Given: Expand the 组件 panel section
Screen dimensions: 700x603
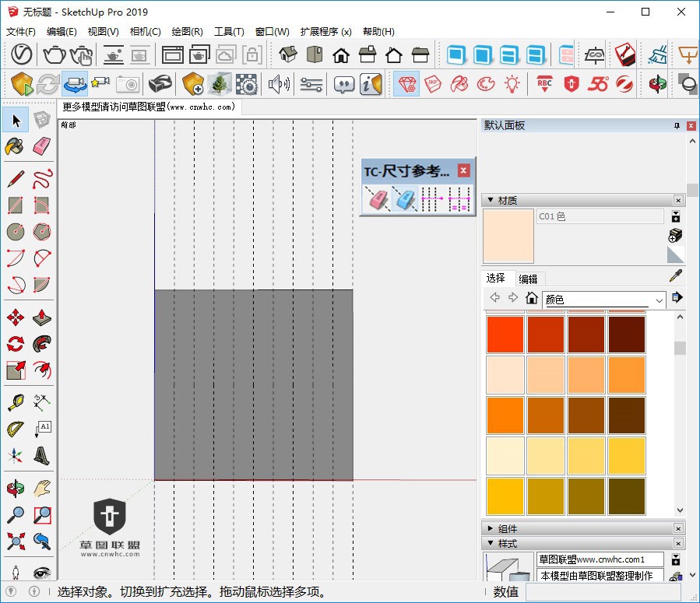Looking at the screenshot, I should (491, 528).
